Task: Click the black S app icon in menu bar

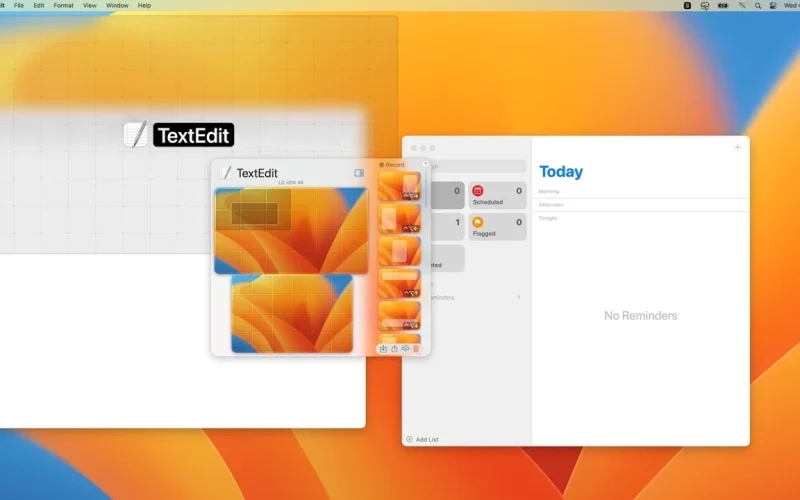Action: [x=687, y=6]
